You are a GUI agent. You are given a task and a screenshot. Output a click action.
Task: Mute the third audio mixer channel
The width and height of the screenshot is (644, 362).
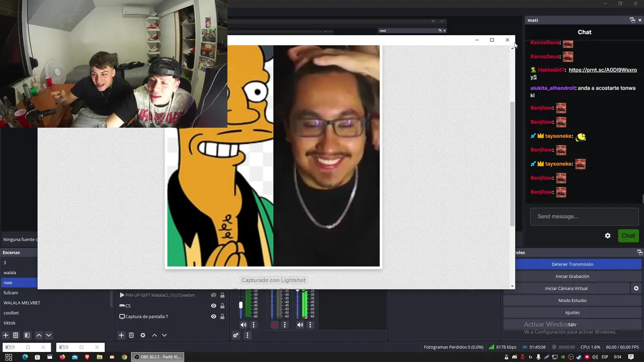(x=300, y=325)
